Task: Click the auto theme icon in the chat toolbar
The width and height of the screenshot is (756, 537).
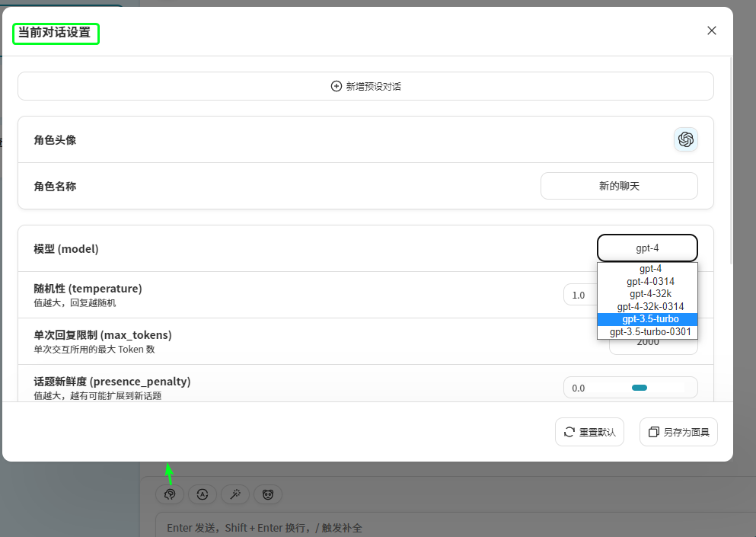Action: coord(203,494)
